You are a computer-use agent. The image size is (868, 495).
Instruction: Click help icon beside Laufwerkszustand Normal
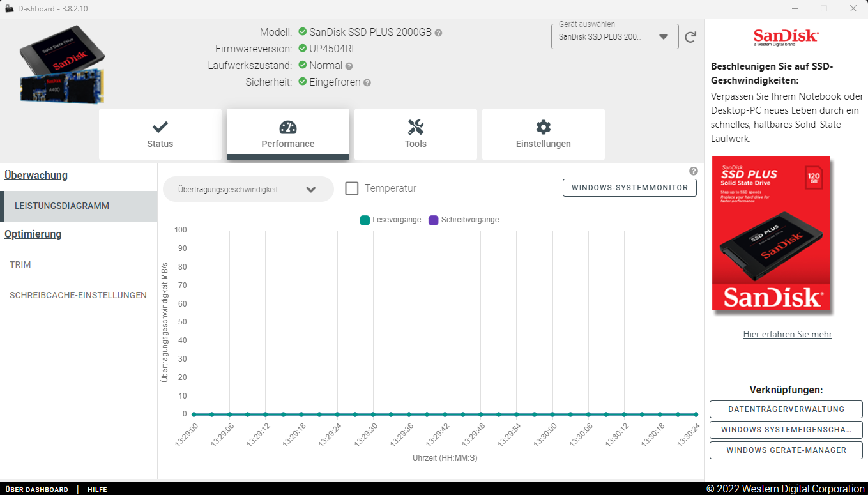[x=349, y=66]
